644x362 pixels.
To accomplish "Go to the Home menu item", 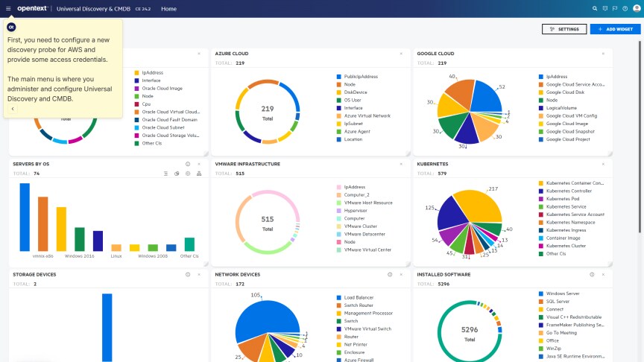I will 168,9.
